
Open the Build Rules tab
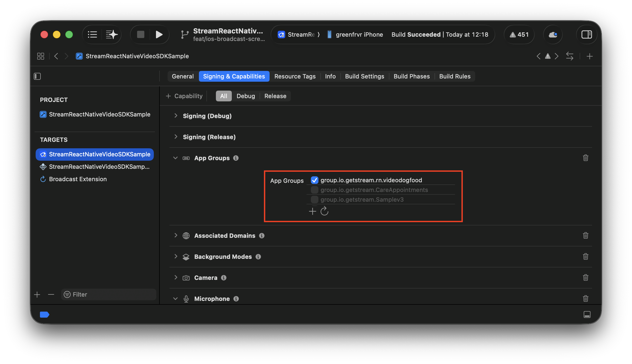pyautogui.click(x=455, y=76)
